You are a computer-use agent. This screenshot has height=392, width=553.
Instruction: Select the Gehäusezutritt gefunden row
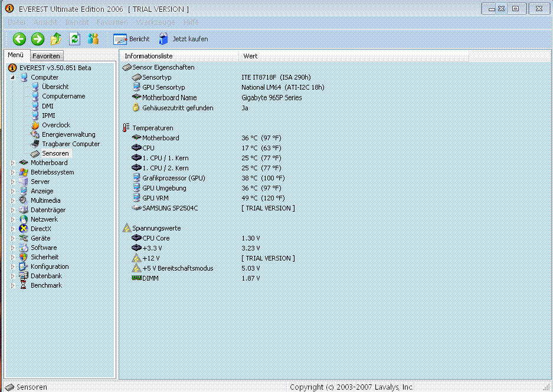click(x=191, y=108)
